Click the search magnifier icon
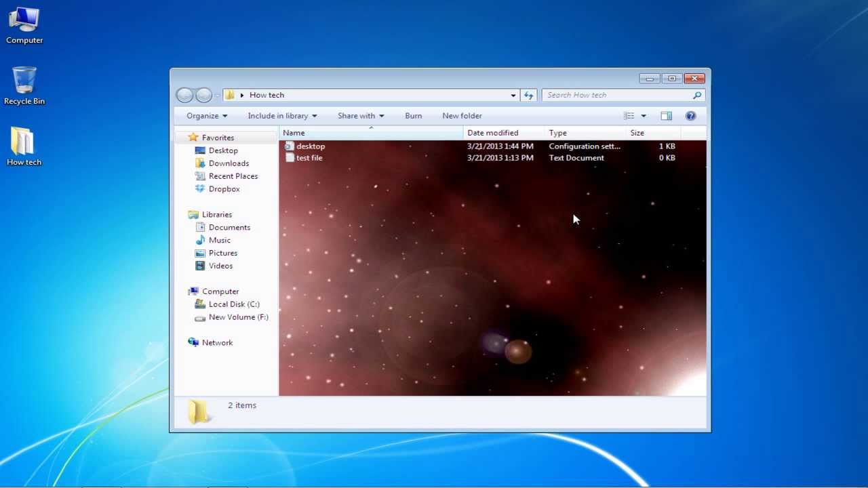The height and width of the screenshot is (488, 868). pos(696,96)
